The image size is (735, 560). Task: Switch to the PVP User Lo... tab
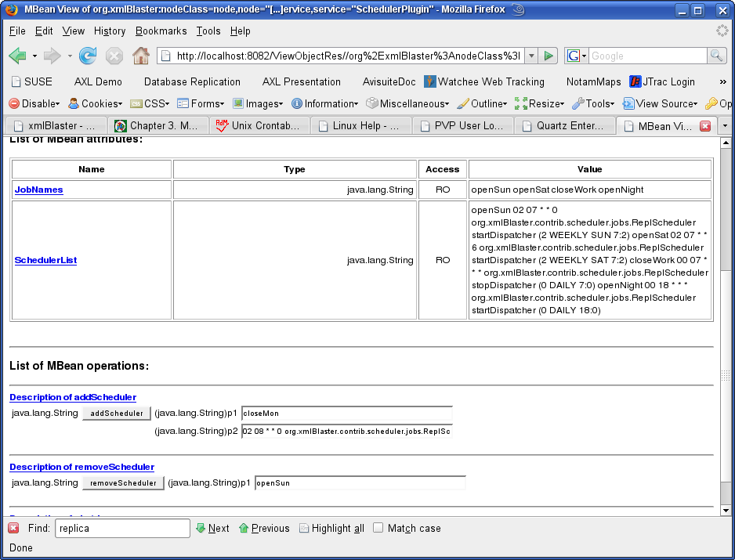click(x=462, y=125)
